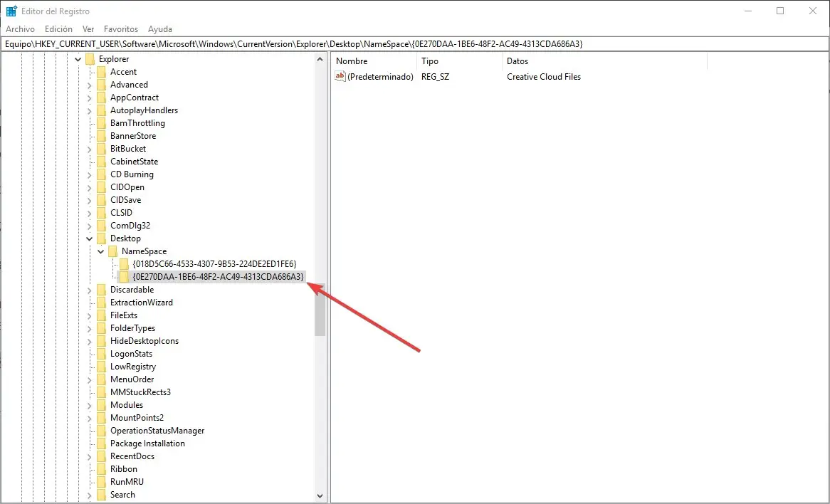The image size is (830, 504).
Task: Click the REG_SZ type cell
Action: tap(435, 77)
